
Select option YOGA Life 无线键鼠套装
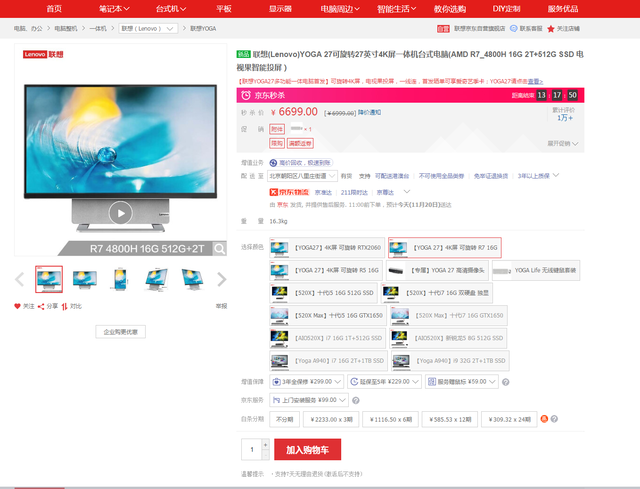536,270
